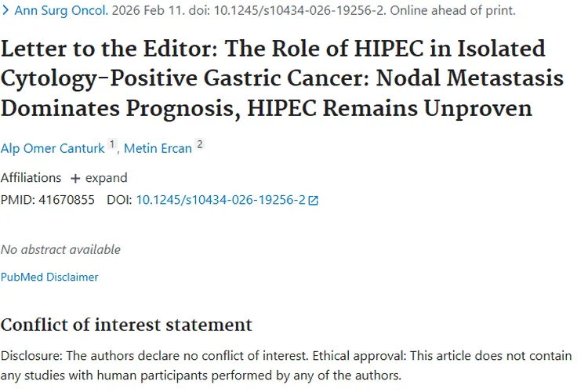Image resolution: width=588 pixels, height=392 pixels.
Task: Open author Alp Omer Canturk's link
Action: [52, 148]
